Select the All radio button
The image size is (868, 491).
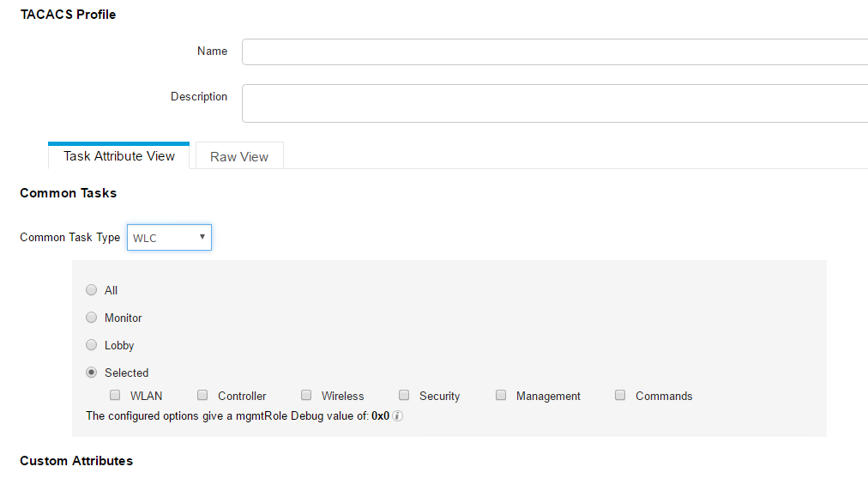coord(91,290)
